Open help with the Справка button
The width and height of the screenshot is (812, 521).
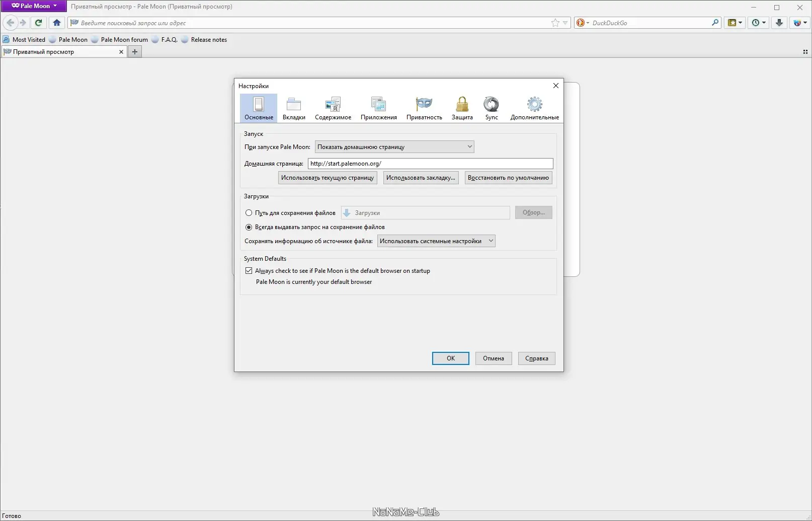[537, 358]
